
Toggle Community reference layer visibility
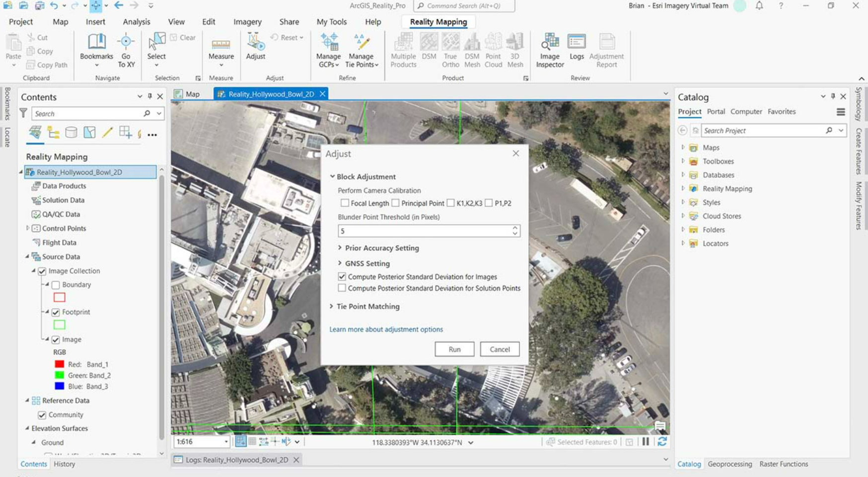coord(42,414)
